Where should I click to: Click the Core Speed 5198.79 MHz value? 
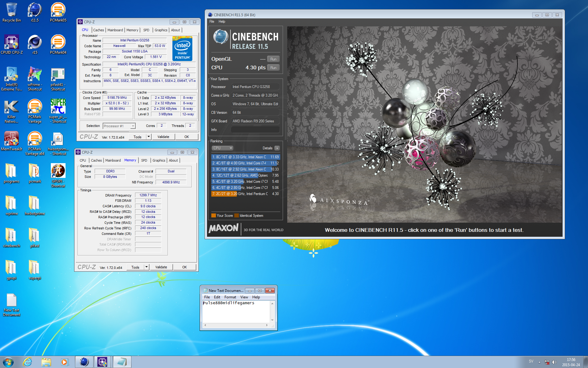(117, 98)
